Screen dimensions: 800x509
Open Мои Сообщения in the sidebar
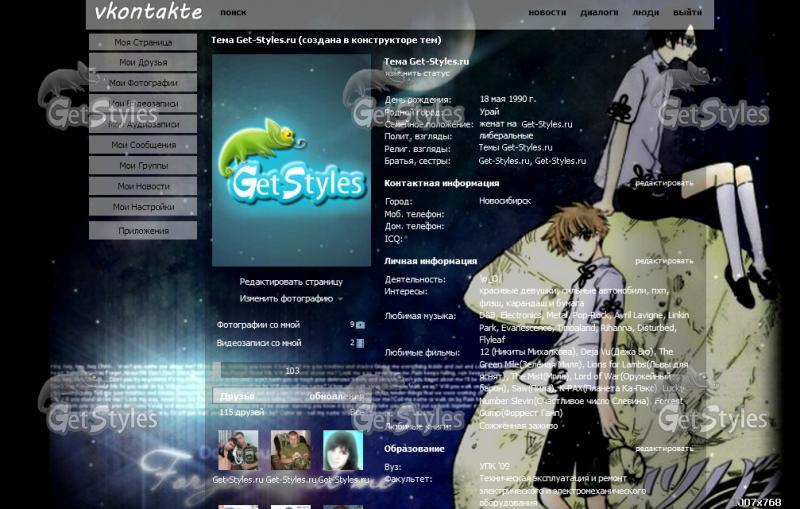143,145
